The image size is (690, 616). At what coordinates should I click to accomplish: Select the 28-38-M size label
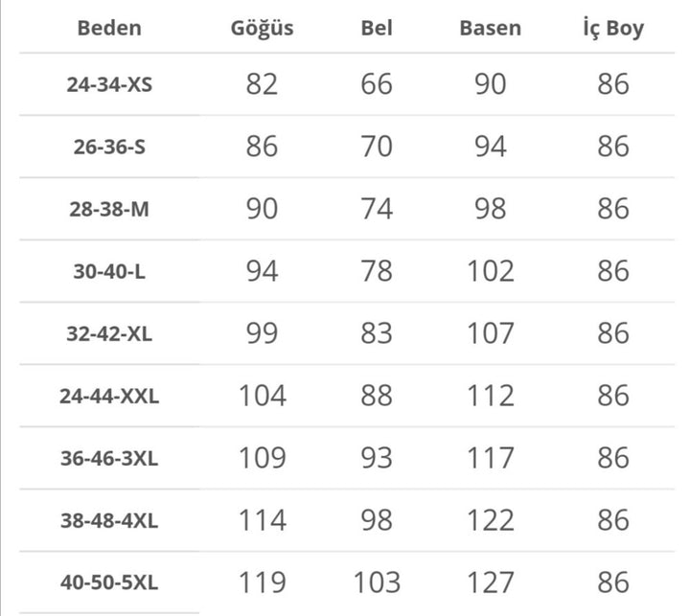pyautogui.click(x=109, y=209)
